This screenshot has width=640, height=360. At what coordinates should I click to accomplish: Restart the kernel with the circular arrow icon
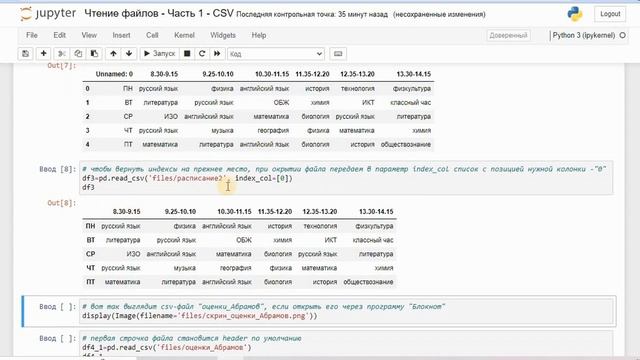click(202, 54)
